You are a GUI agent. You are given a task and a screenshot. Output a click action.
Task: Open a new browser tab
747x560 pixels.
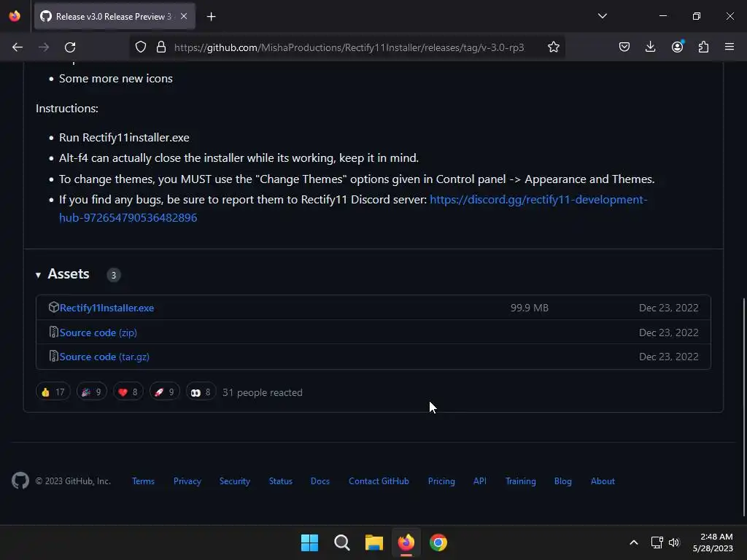click(211, 17)
